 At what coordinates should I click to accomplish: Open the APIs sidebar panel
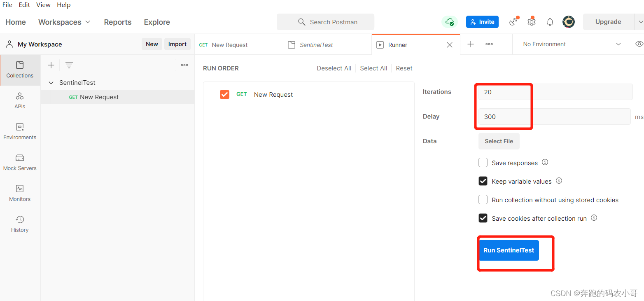pyautogui.click(x=20, y=101)
